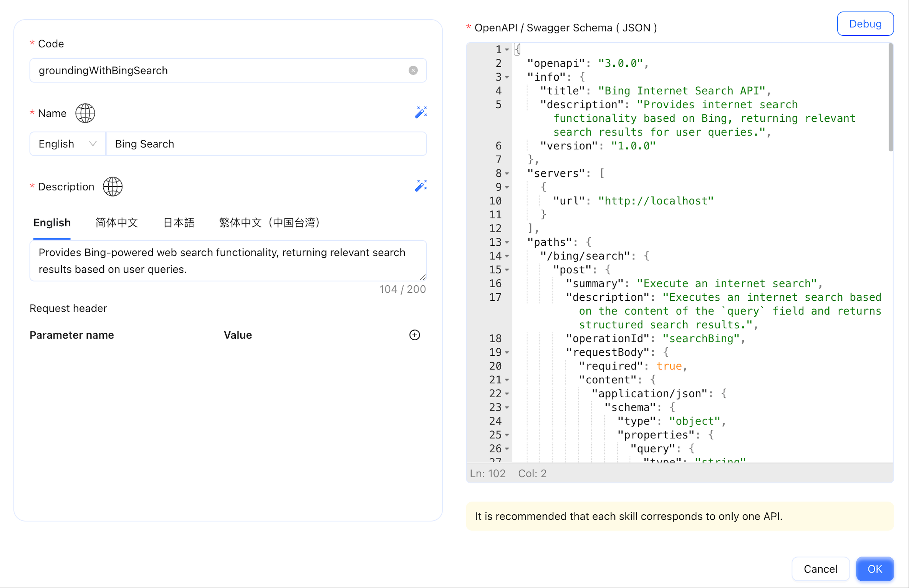The width and height of the screenshot is (909, 588).
Task: Click the "Request header" label
Action: click(68, 308)
